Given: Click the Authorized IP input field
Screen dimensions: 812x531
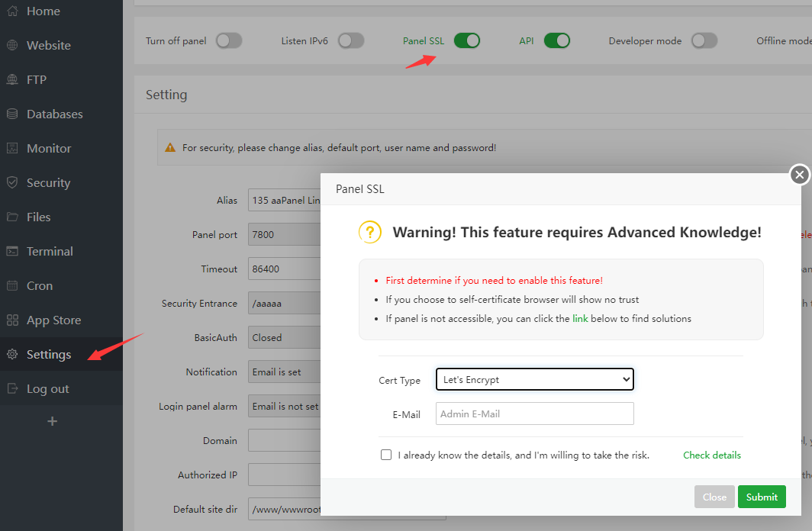Looking at the screenshot, I should pyautogui.click(x=285, y=475).
